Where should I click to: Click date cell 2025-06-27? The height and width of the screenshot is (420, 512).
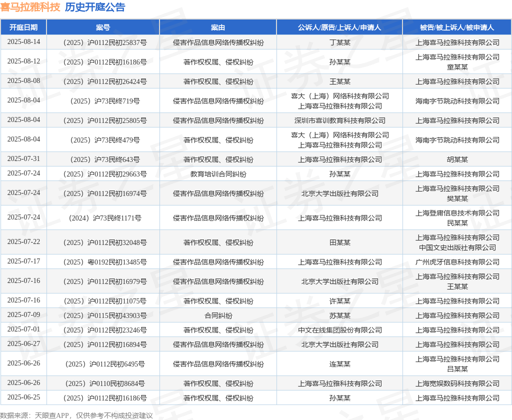[23, 344]
